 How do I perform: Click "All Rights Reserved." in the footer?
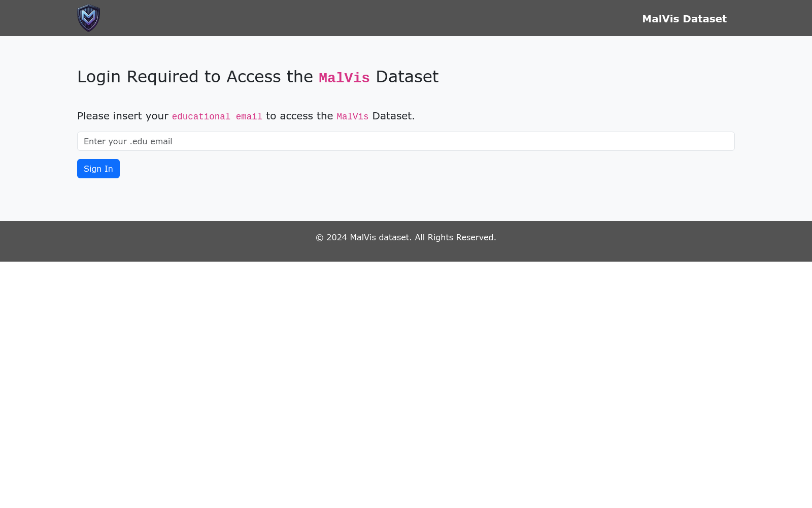tap(455, 238)
